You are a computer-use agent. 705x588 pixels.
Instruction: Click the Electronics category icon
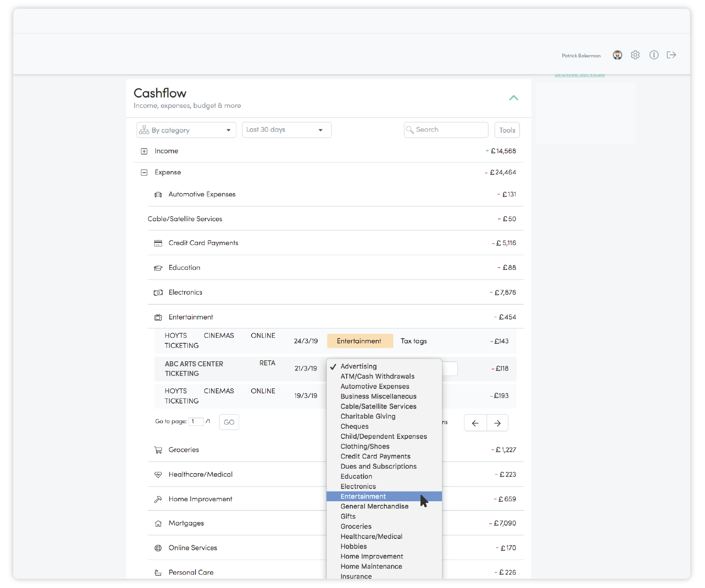158,292
